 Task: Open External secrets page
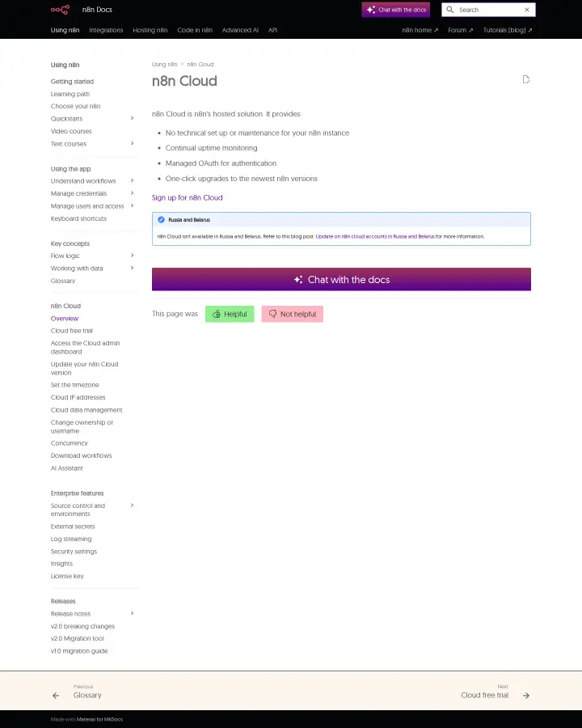pyautogui.click(x=73, y=527)
